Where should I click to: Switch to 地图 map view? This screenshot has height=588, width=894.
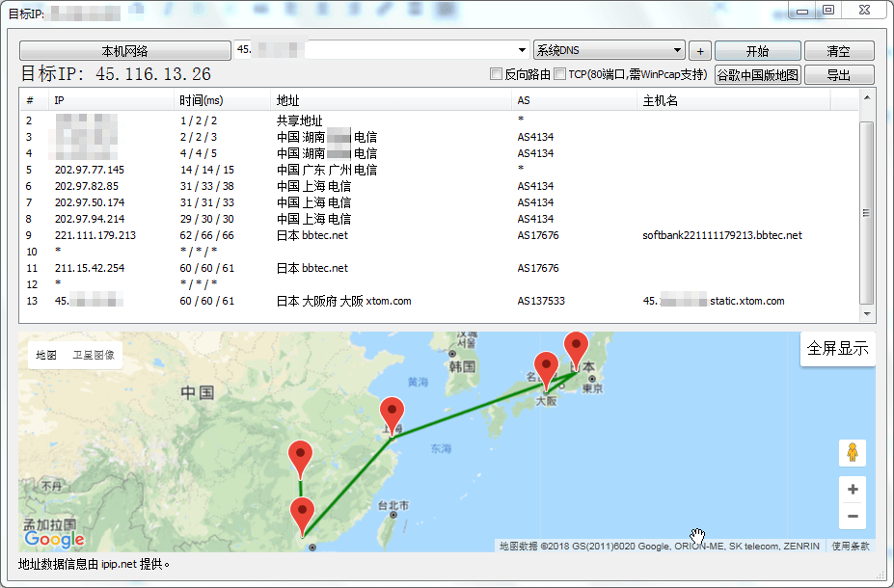(x=46, y=355)
